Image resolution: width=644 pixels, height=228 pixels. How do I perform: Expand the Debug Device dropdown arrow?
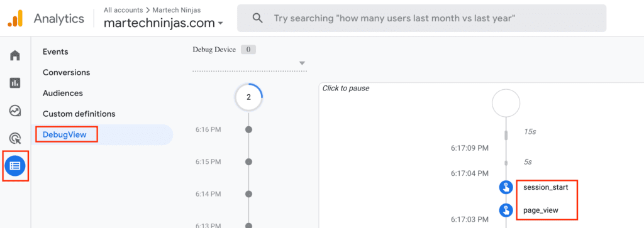303,63
